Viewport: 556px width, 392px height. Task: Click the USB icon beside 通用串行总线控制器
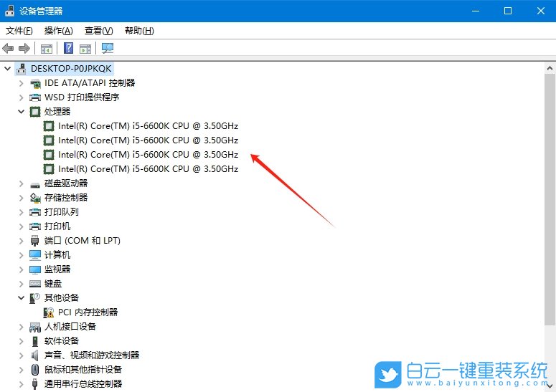[x=34, y=384]
